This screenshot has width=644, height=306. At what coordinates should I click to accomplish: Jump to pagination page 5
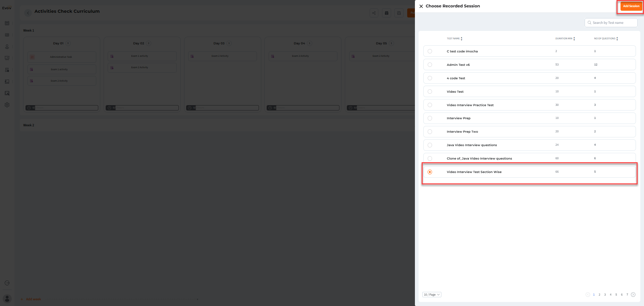[x=616, y=295]
